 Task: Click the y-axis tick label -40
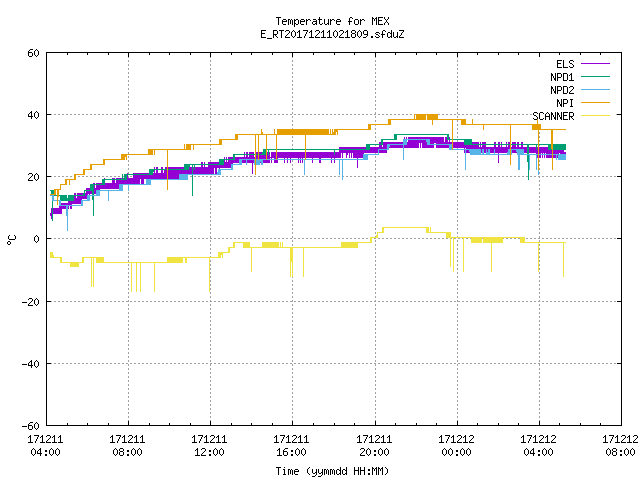pos(31,364)
